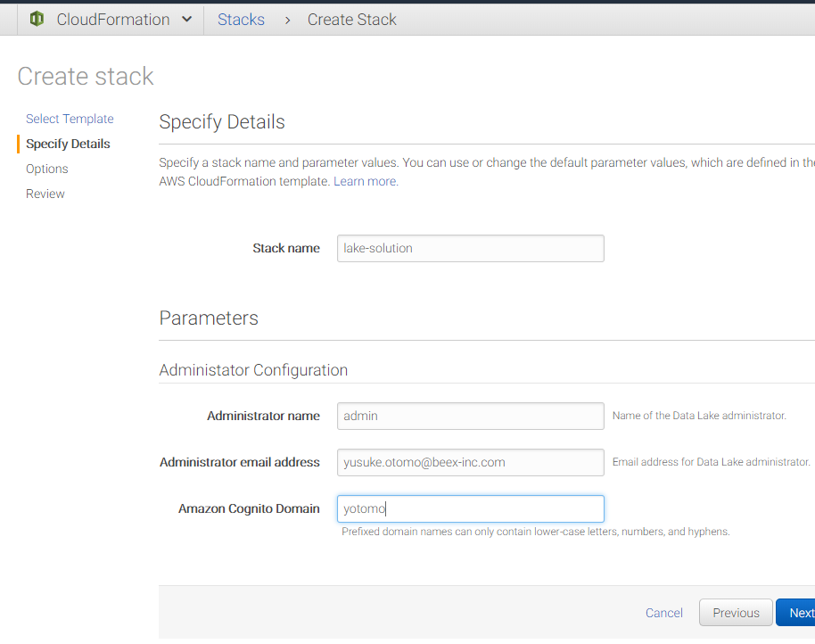Click the CloudFormation service logo icon
815x644 pixels.
(x=37, y=20)
